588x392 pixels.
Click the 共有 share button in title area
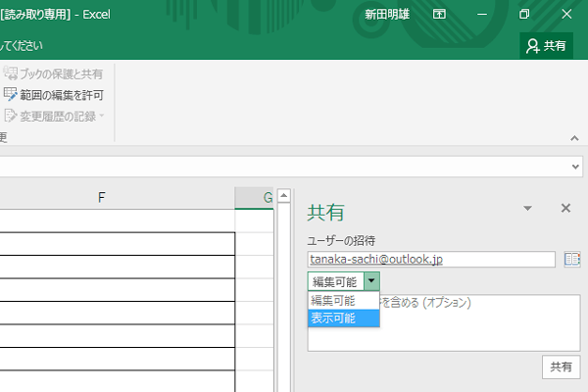[x=546, y=46]
